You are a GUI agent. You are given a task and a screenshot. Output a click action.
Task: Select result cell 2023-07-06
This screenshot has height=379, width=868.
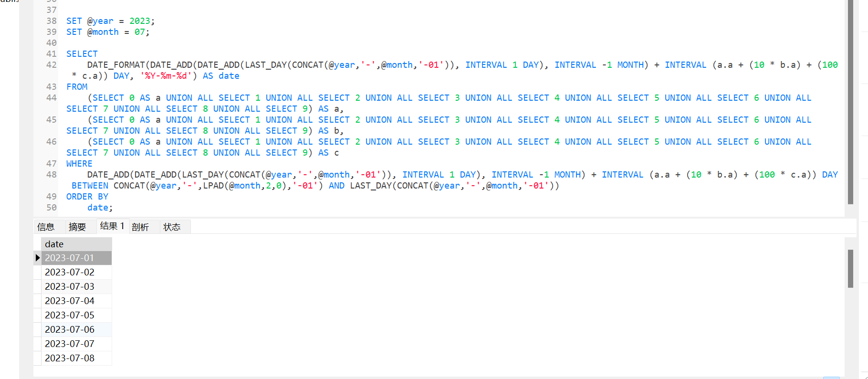[x=76, y=329]
